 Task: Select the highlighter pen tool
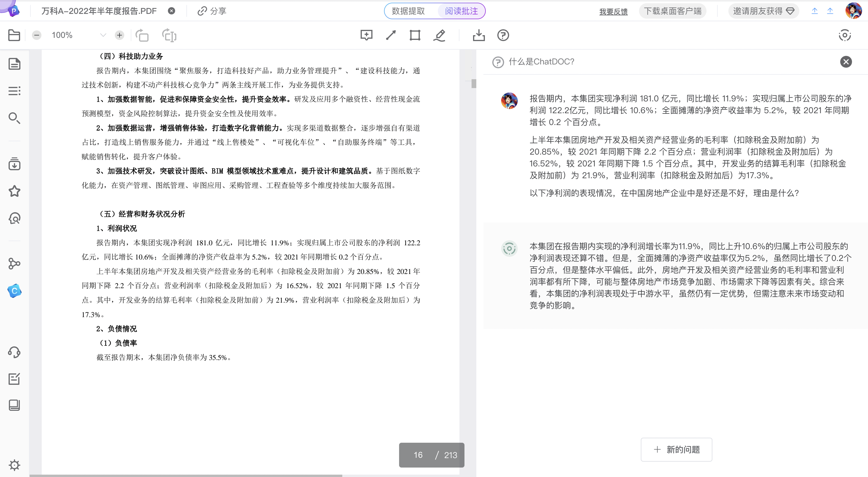(439, 35)
